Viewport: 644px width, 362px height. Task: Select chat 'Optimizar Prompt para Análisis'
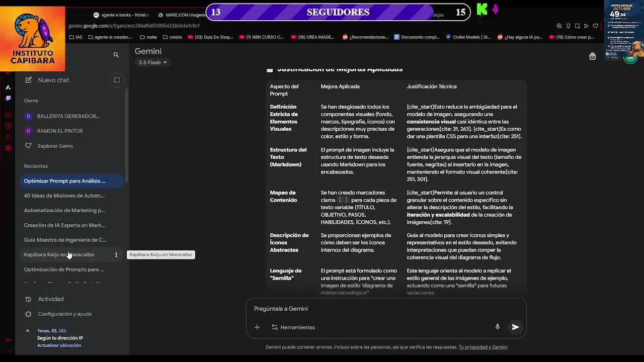[71, 180]
